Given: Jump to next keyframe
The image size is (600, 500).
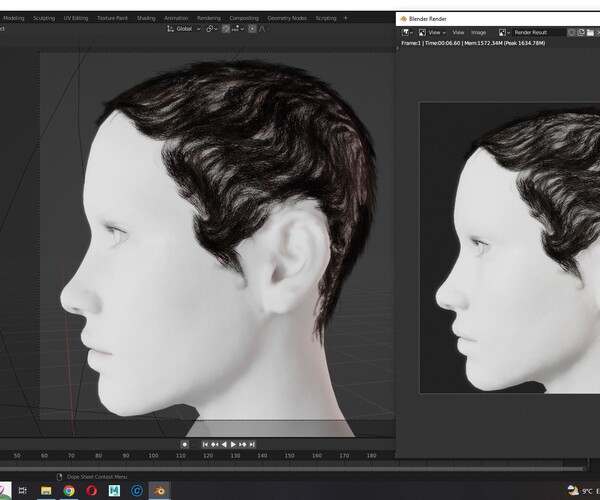Looking at the screenshot, I should (x=243, y=445).
